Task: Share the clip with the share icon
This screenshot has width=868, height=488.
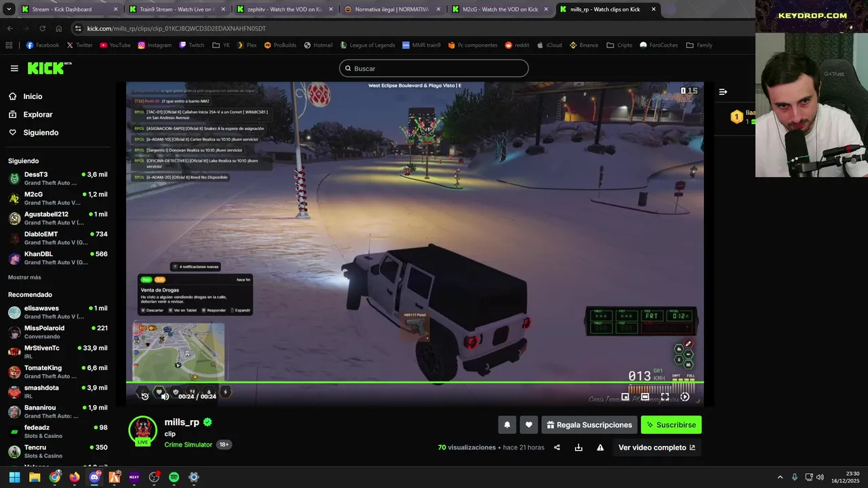Action: click(557, 447)
